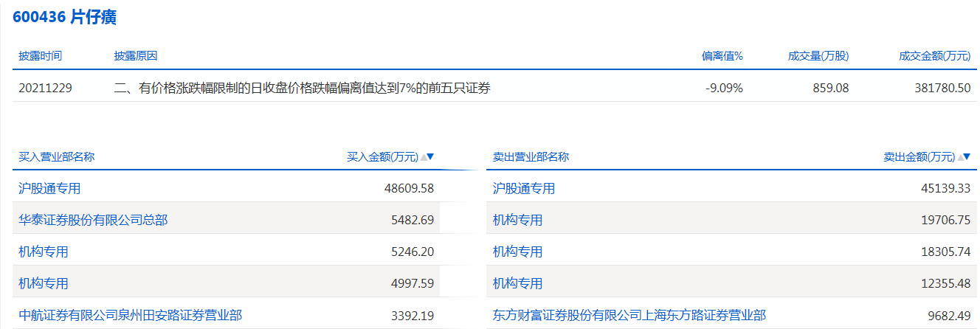Open 沪股通专用 in the buy list

[x=49, y=188]
